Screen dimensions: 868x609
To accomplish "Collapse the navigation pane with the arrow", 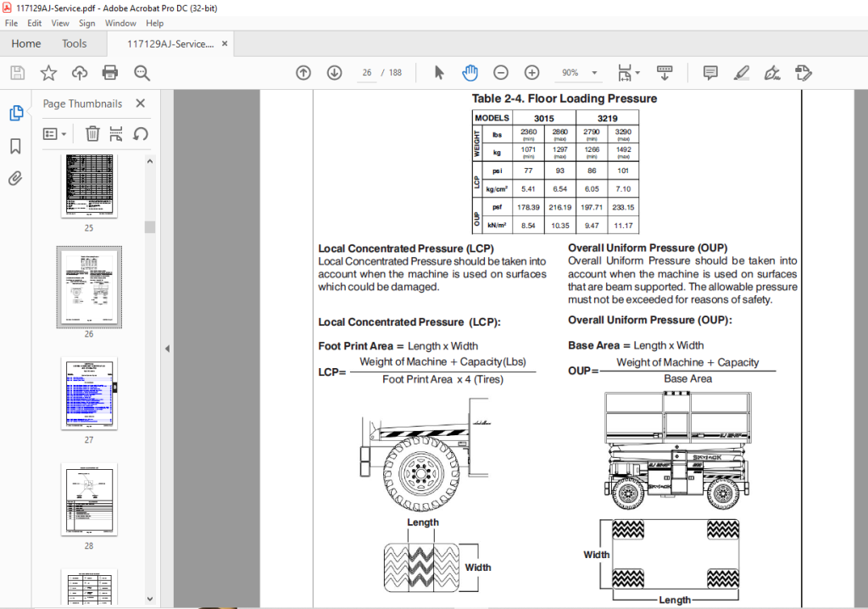I will (167, 349).
